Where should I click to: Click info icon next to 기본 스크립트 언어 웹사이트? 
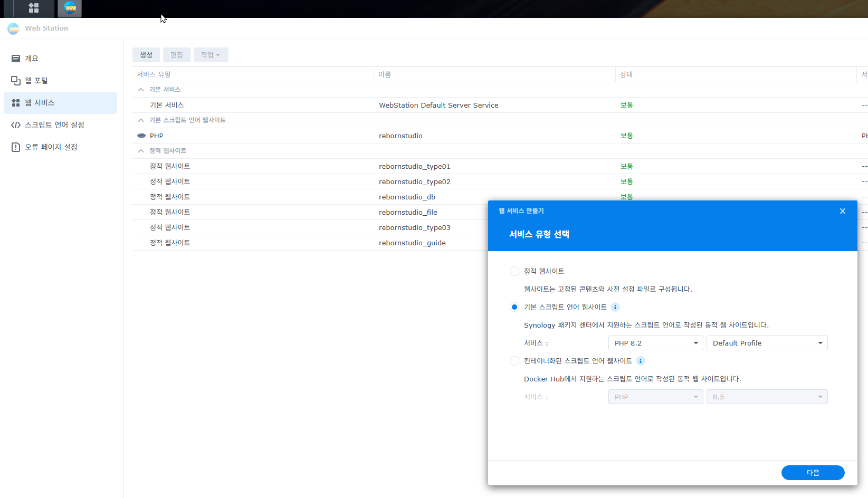tap(615, 307)
